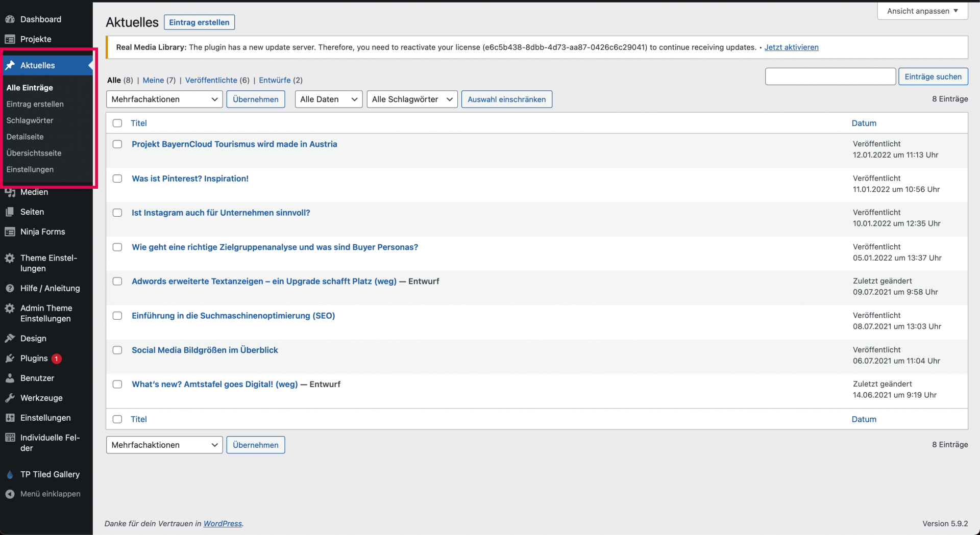The width and height of the screenshot is (980, 535).
Task: Open the Alle Schlagwörter filter dropdown
Action: (411, 99)
